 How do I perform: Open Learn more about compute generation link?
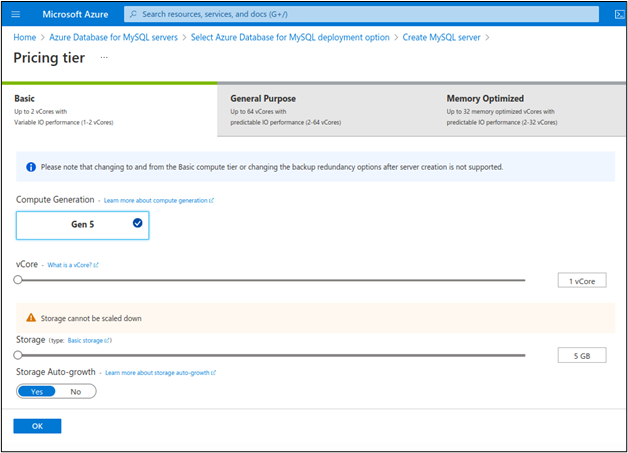pos(159,200)
